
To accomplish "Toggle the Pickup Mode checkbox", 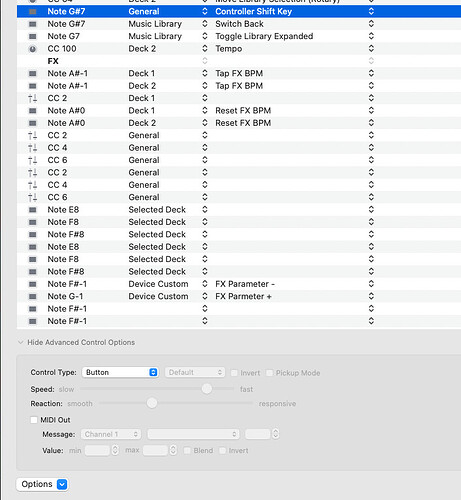I will (x=269, y=373).
